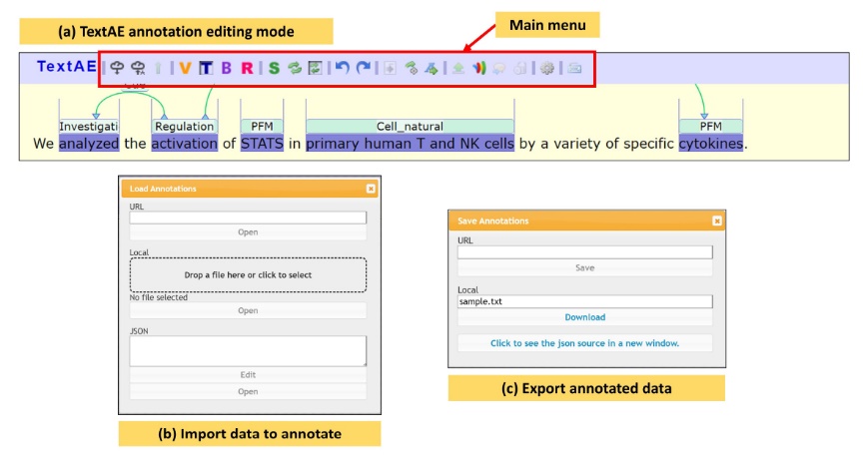Screen dimensions: 868x456
Task: Select the 'Cell_natural' entity label
Action: pyautogui.click(x=410, y=126)
